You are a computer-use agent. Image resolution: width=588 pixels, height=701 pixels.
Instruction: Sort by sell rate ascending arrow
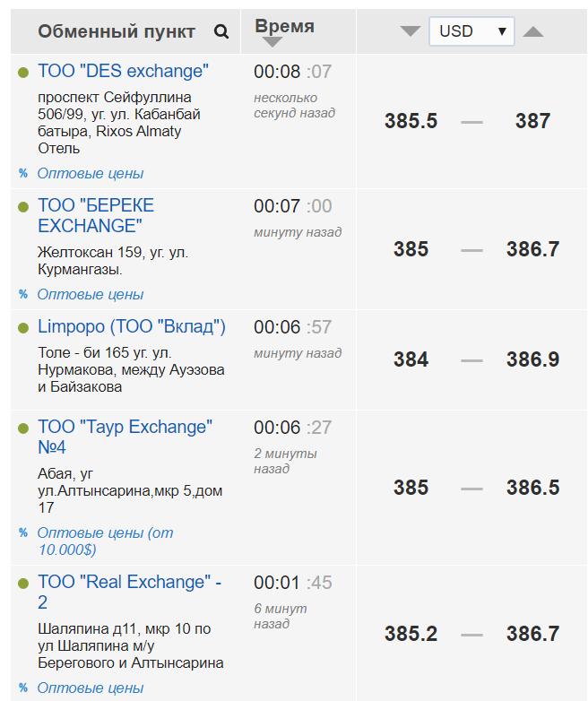[x=533, y=31]
